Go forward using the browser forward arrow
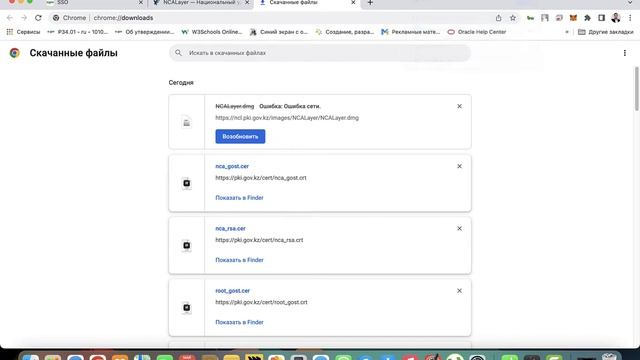The width and height of the screenshot is (640, 360). 24,18
